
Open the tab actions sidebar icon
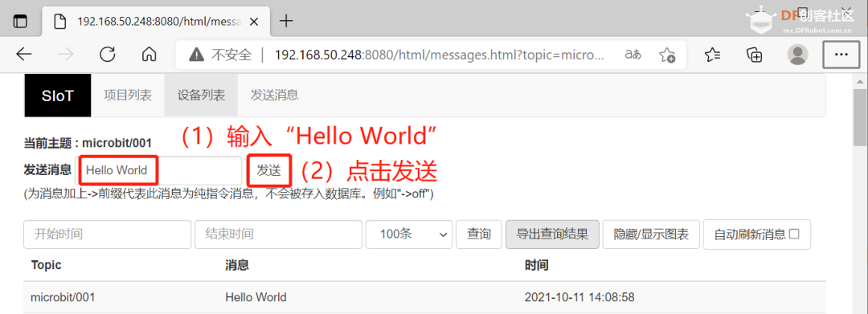pos(20,22)
